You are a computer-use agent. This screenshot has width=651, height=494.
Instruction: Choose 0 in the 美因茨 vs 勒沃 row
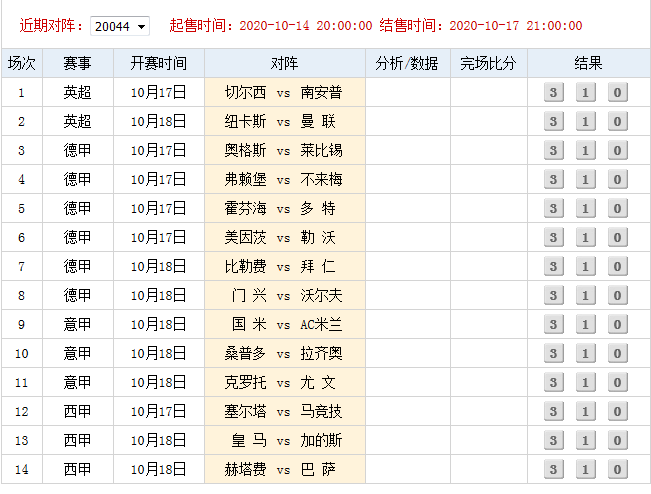click(617, 237)
